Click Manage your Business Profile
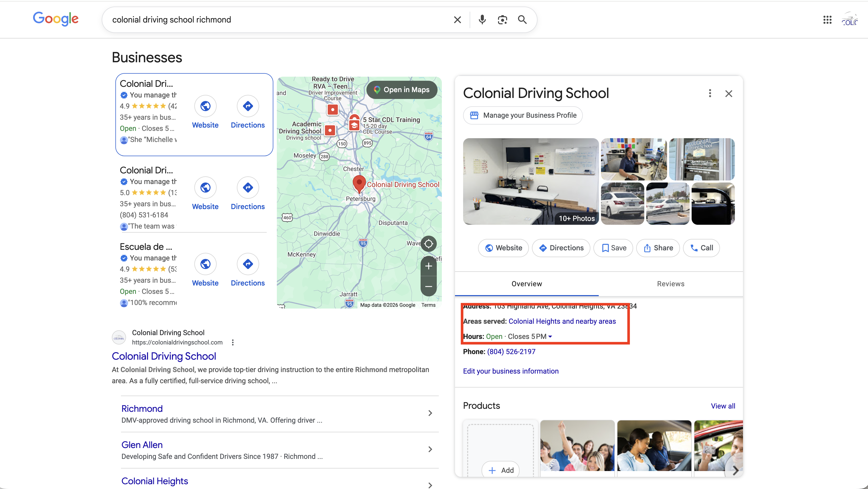Viewport: 868px width, 489px height. [523, 116]
